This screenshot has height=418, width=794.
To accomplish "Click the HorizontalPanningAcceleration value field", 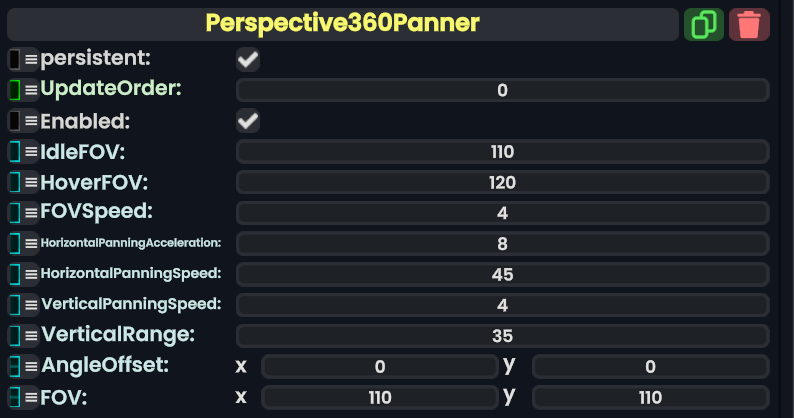I will 502,244.
